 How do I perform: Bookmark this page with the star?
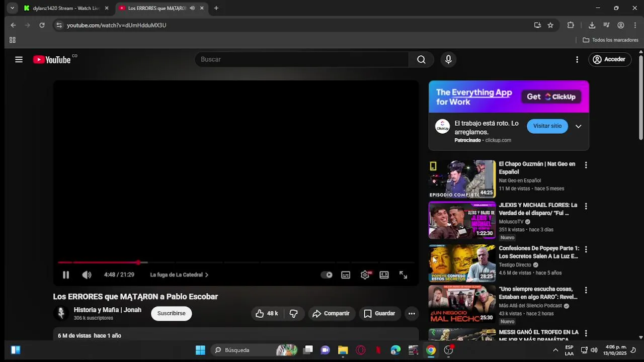tap(550, 25)
